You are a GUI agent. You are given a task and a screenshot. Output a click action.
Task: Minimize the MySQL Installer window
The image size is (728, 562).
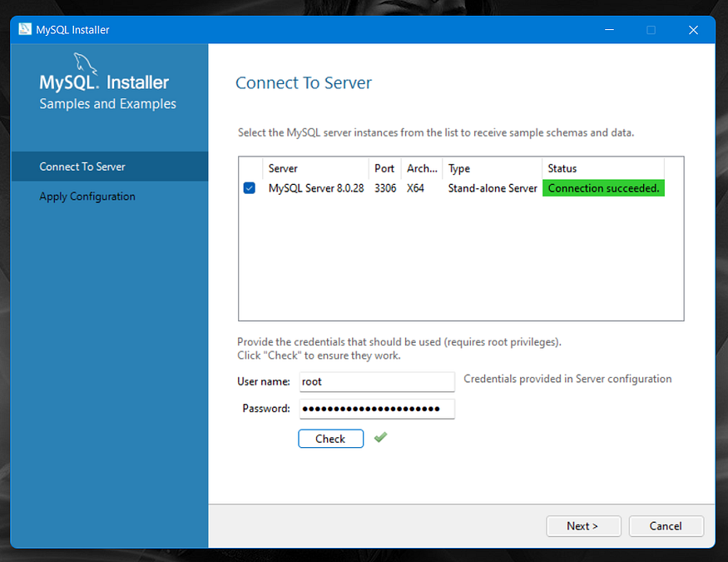[609, 30]
